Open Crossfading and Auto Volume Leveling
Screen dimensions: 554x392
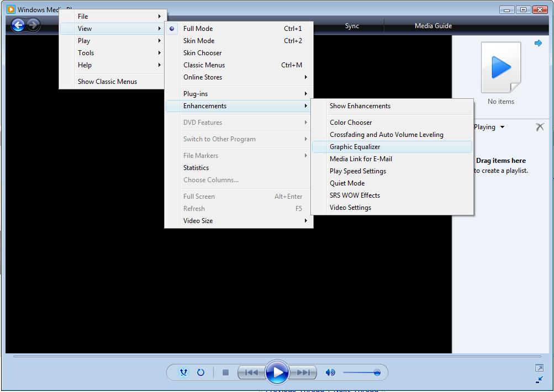tap(392, 135)
